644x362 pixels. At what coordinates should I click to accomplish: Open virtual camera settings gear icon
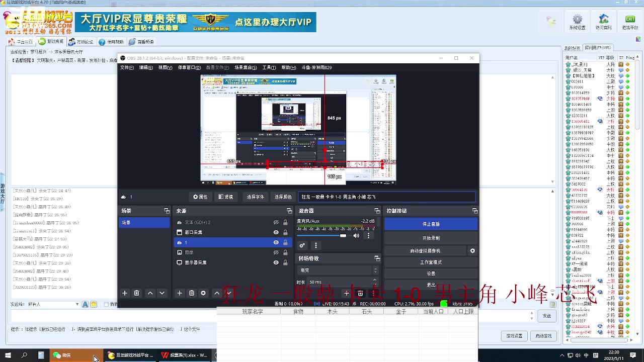pos(472,250)
